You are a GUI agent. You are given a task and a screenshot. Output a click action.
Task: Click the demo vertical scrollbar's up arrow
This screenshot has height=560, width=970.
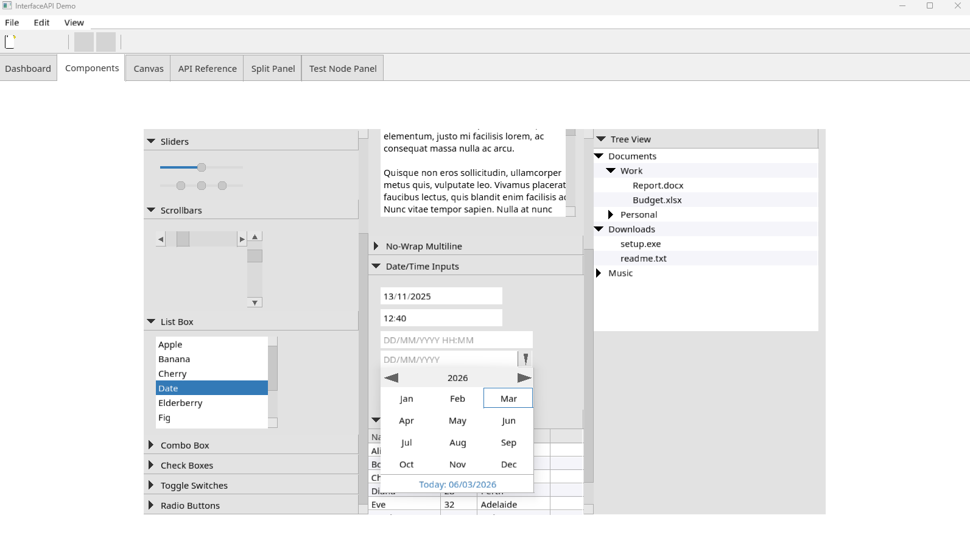[255, 237]
